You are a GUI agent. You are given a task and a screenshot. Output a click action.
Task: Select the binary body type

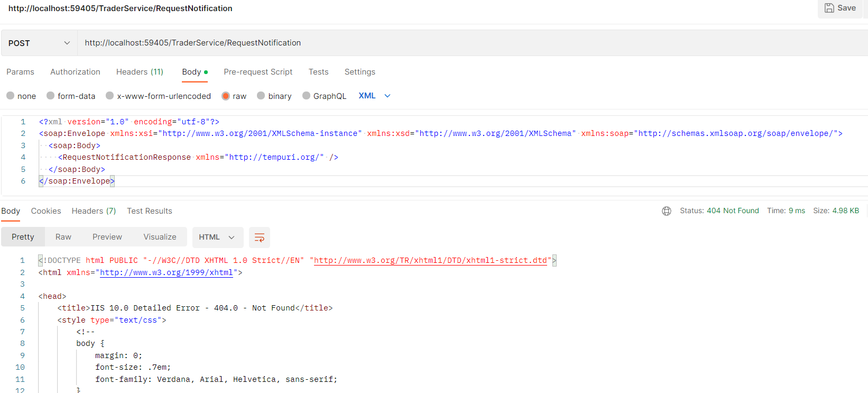tap(261, 96)
